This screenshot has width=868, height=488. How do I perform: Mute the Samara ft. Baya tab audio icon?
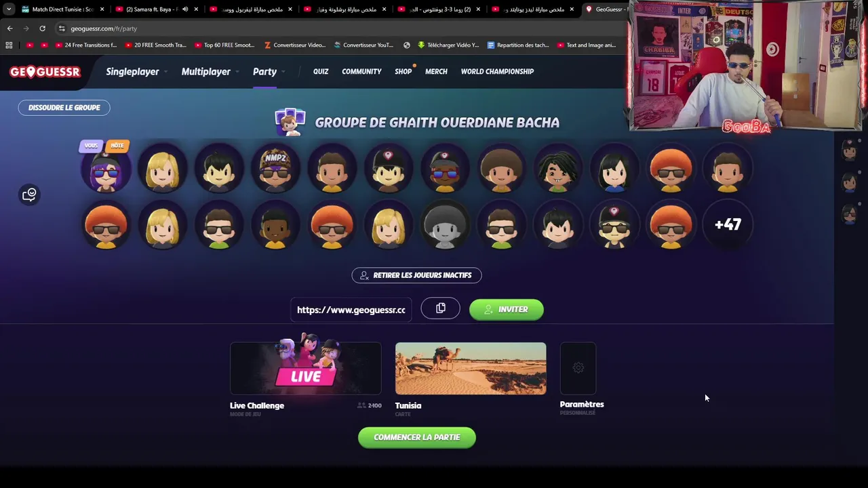(x=184, y=9)
